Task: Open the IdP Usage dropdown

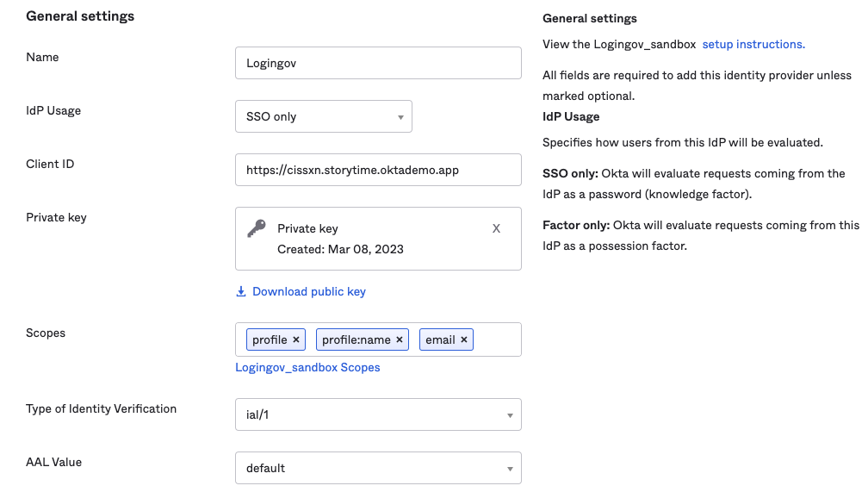Action: click(323, 116)
